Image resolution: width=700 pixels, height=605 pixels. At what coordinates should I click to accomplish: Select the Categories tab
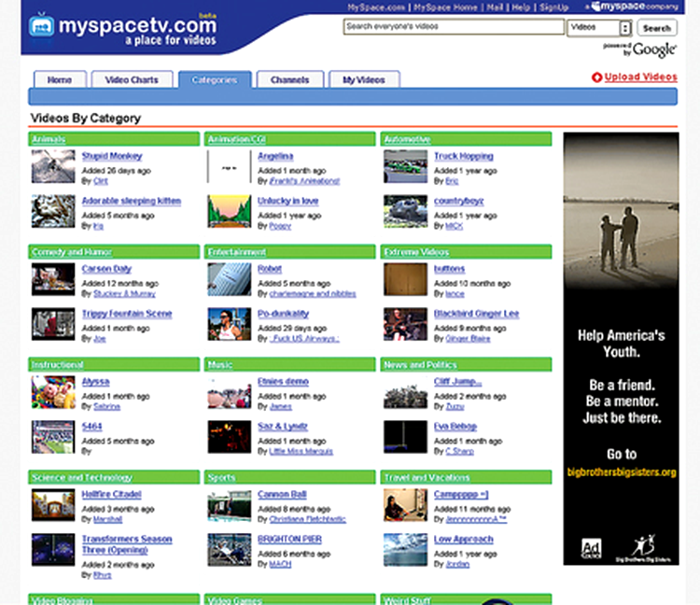(215, 79)
